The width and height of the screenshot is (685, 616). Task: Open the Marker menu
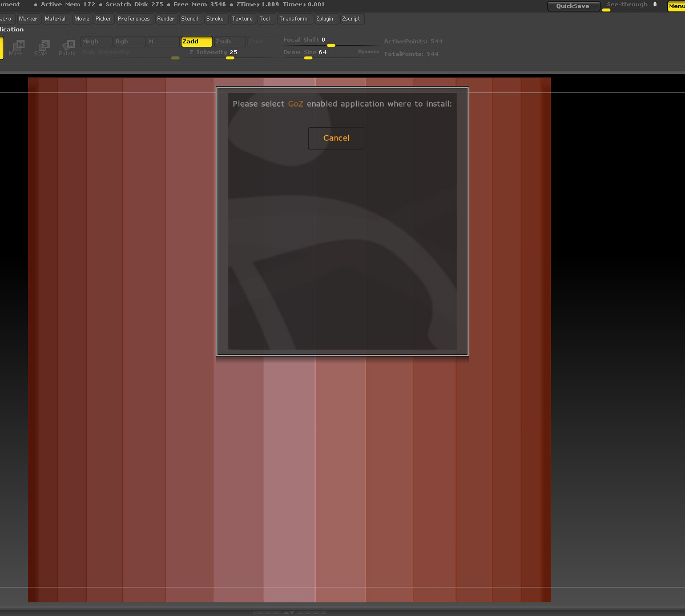28,19
